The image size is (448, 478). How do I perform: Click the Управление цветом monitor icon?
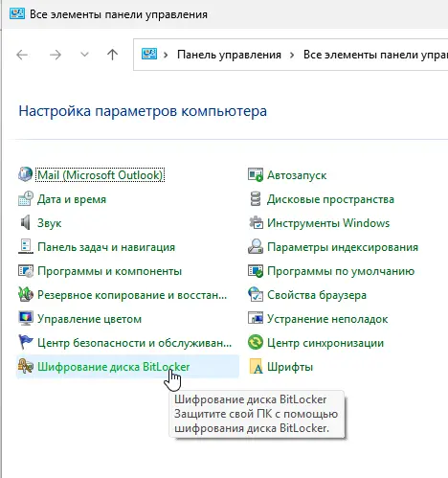25,318
